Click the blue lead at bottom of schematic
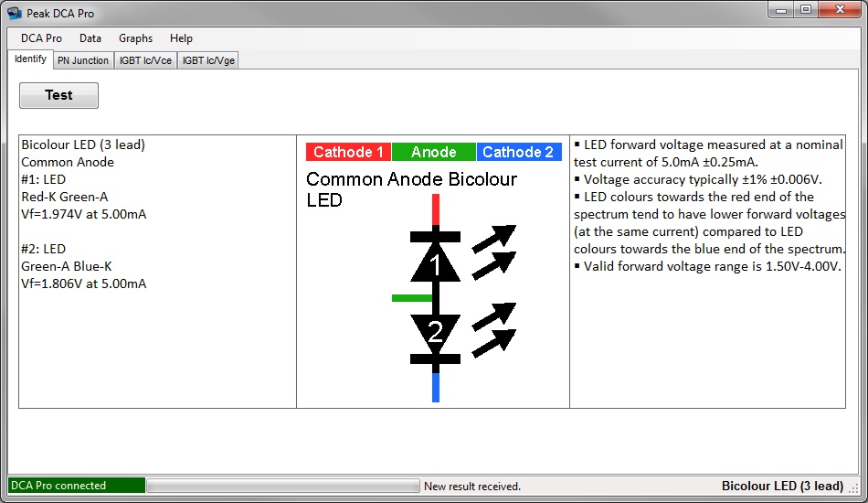The height and width of the screenshot is (503, 868). pos(436,387)
